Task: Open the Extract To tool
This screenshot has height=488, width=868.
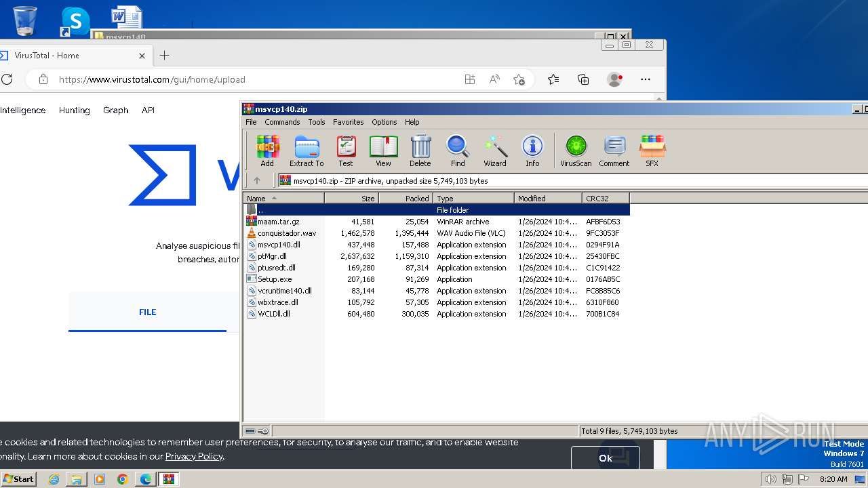Action: pyautogui.click(x=307, y=150)
